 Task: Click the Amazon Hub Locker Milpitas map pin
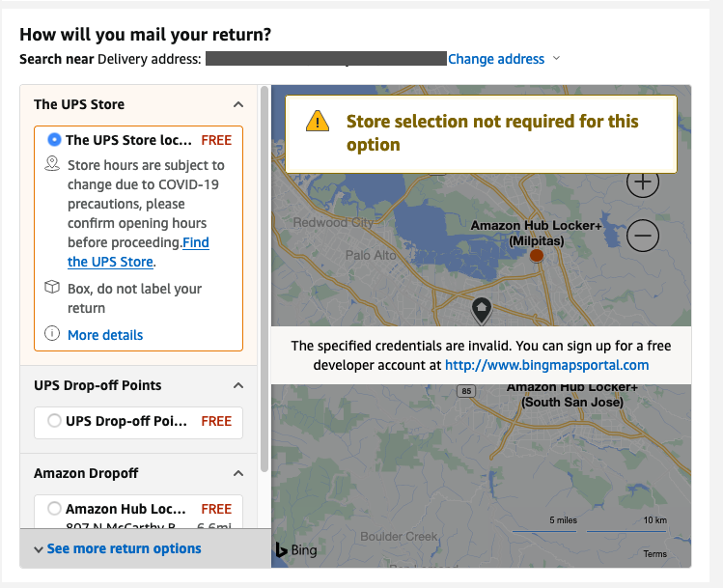tap(537, 255)
